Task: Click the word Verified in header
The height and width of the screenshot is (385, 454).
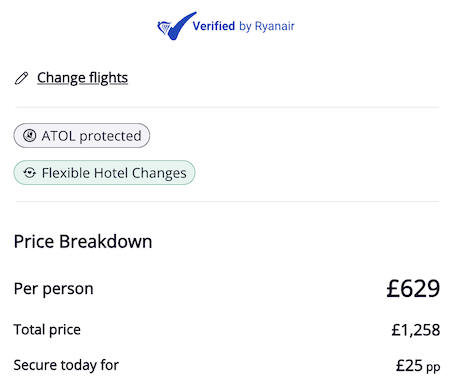Action: 214,26
